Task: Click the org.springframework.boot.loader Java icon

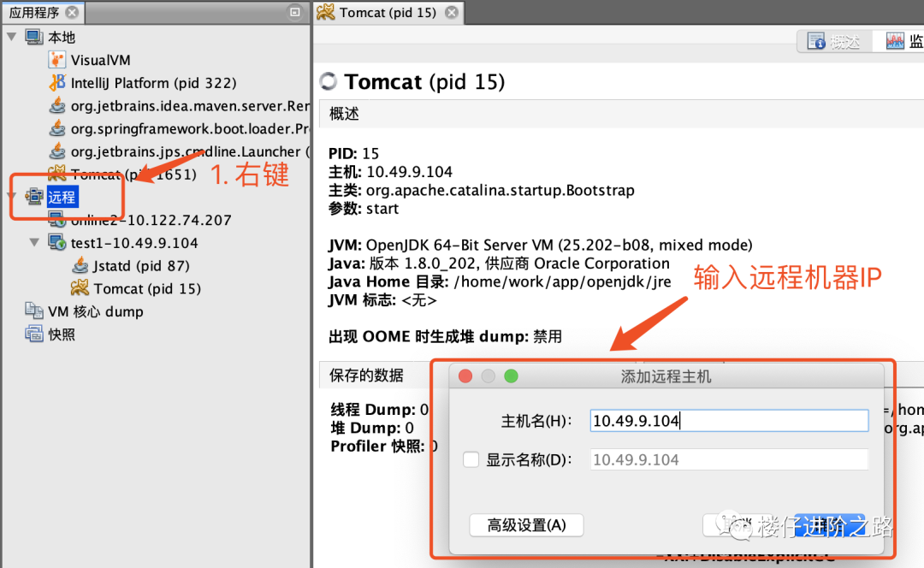Action: pos(56,128)
